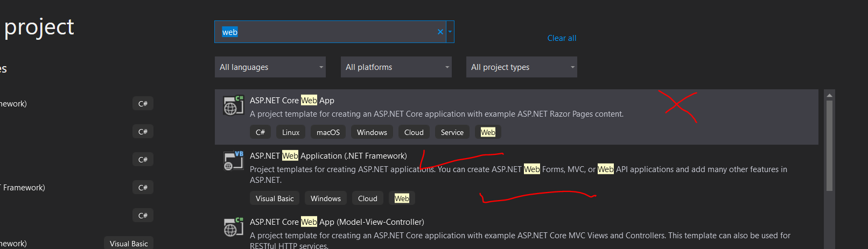Screen dimensions: 868x249
Task: Expand the All project types dropdown
Action: pos(521,67)
